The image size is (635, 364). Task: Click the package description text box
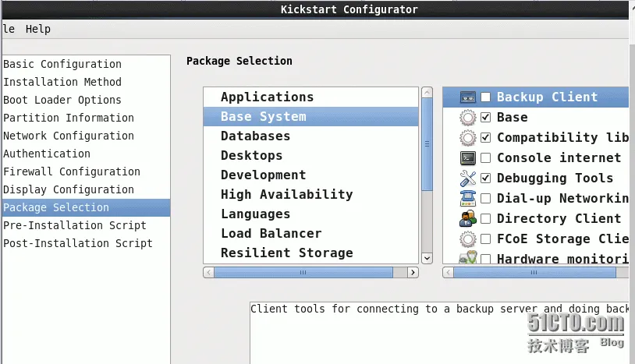[x=439, y=333]
